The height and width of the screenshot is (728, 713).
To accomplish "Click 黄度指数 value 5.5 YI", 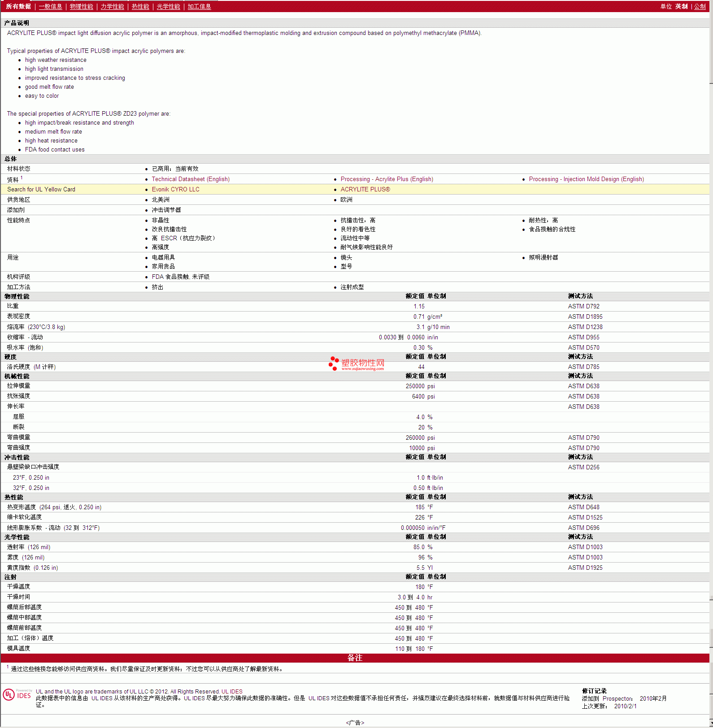I will (x=425, y=568).
